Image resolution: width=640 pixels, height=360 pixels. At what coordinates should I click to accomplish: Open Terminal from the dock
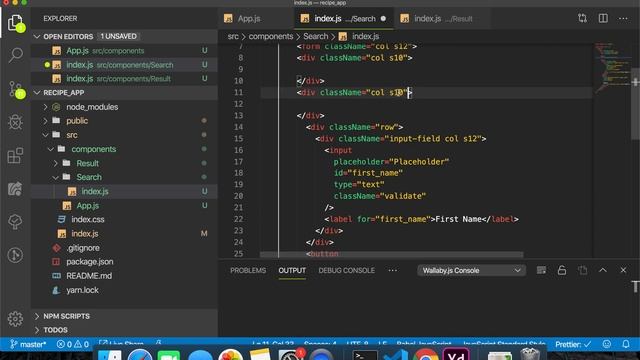coord(364,355)
